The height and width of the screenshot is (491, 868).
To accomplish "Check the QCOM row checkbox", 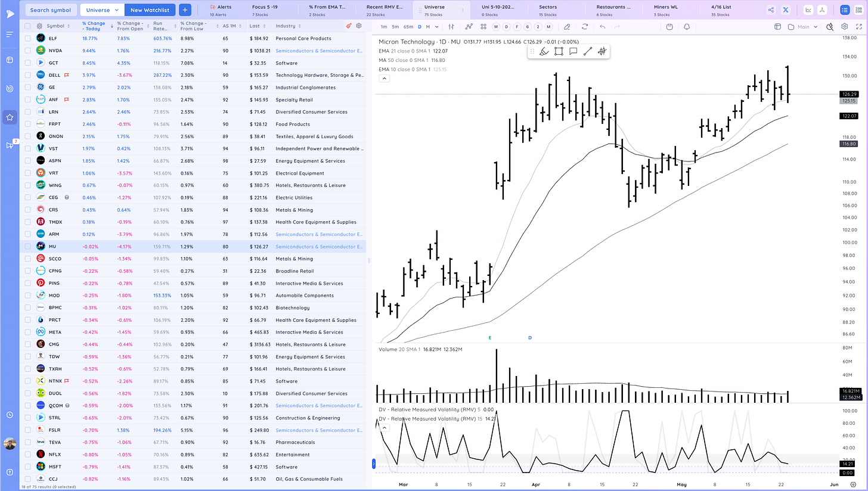I will (x=27, y=405).
